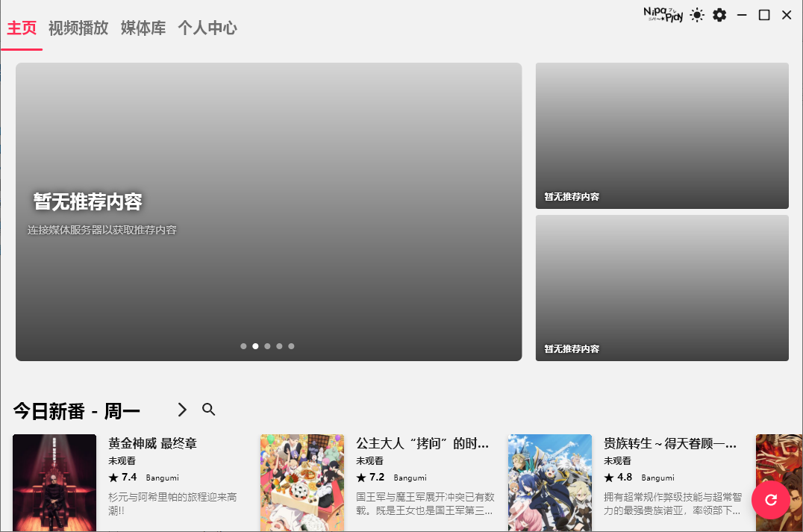Click the 公主大人“拷问”的时... title

(422, 444)
